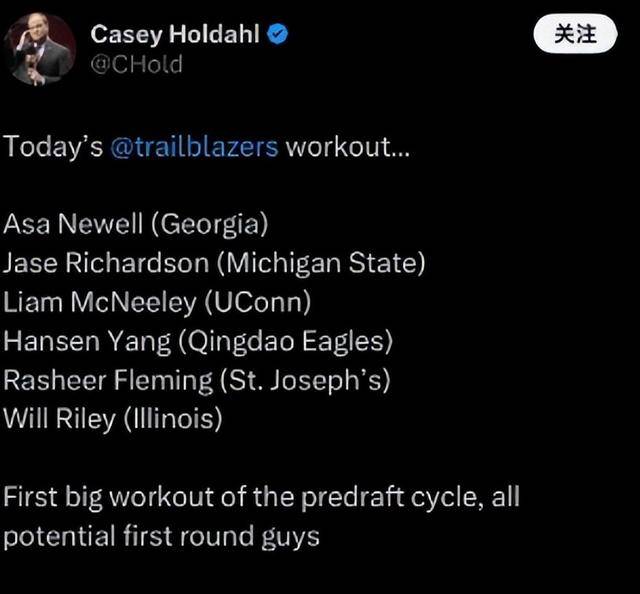Click the "(Qingdao Eagles)" team text
Screen dimensions: 640x594
[x=285, y=341]
